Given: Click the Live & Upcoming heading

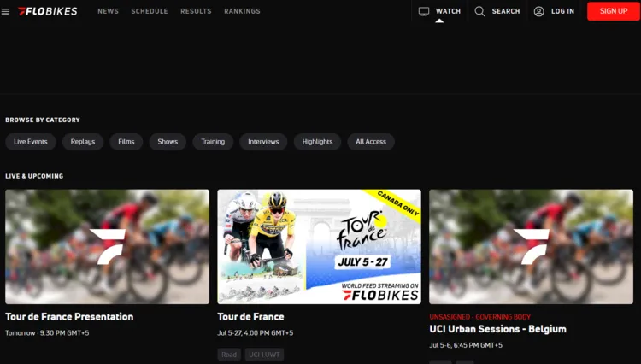Looking at the screenshot, I should [34, 176].
